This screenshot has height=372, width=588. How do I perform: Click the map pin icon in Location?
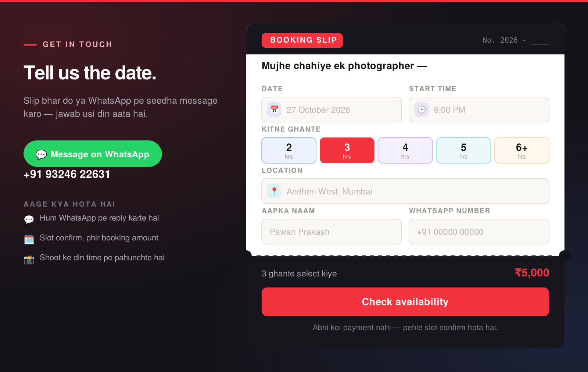pyautogui.click(x=274, y=191)
